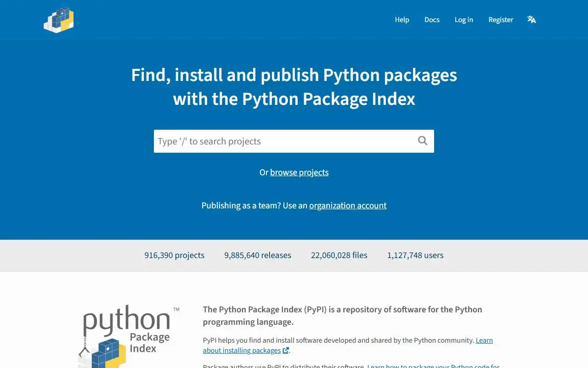The width and height of the screenshot is (588, 368).
Task: Open the organization account link
Action: coord(348,206)
